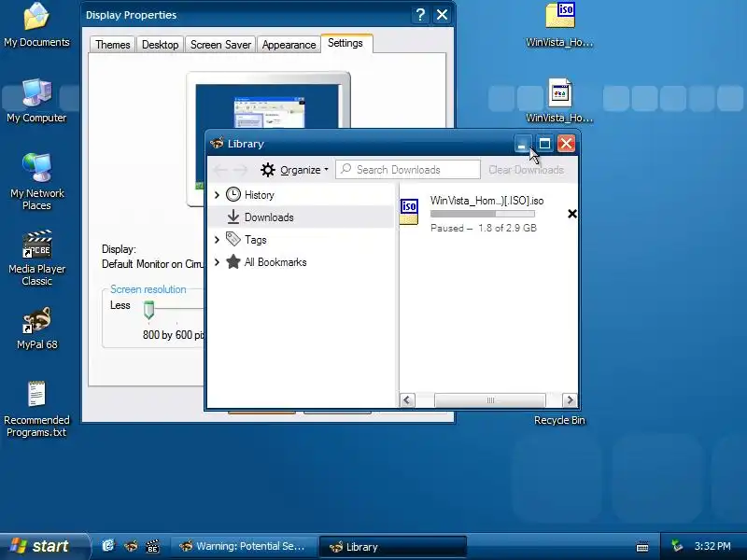
Task: Minimize the Library window
Action: pyautogui.click(x=523, y=144)
